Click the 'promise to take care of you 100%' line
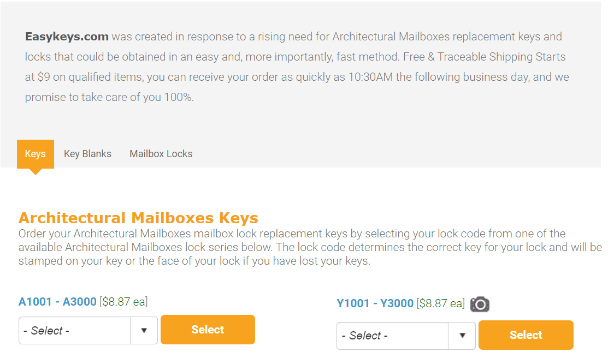 pos(109,97)
